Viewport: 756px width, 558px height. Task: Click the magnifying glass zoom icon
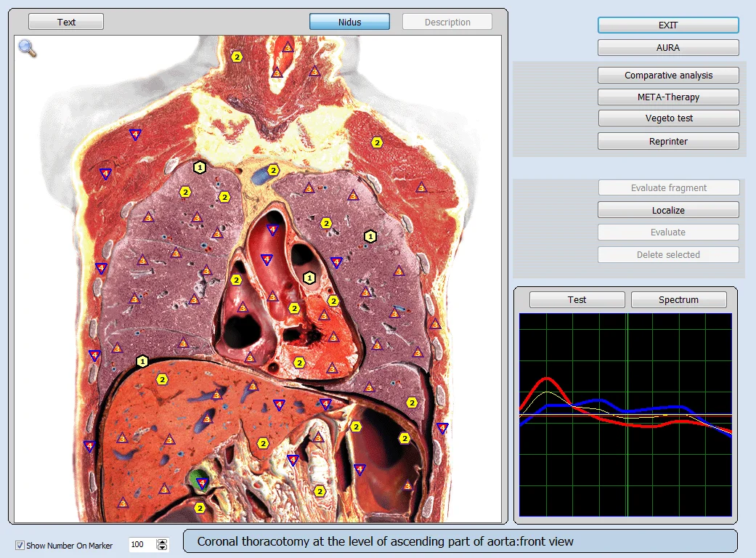pos(27,48)
